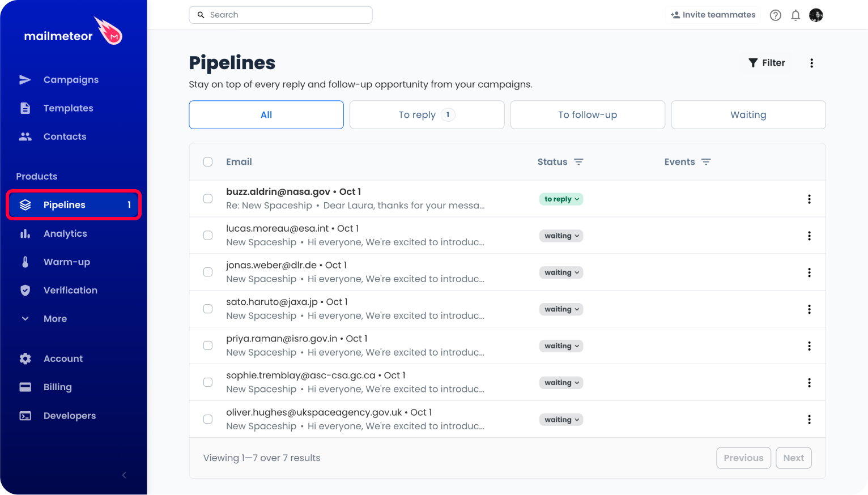The height and width of the screenshot is (495, 868).
Task: Select the sato.haruto@jaxa.jp row checkbox
Action: 208,309
